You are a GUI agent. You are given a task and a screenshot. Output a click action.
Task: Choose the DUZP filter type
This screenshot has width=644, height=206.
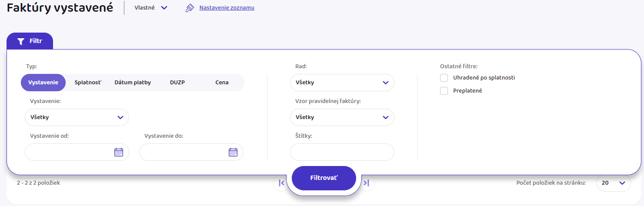177,82
